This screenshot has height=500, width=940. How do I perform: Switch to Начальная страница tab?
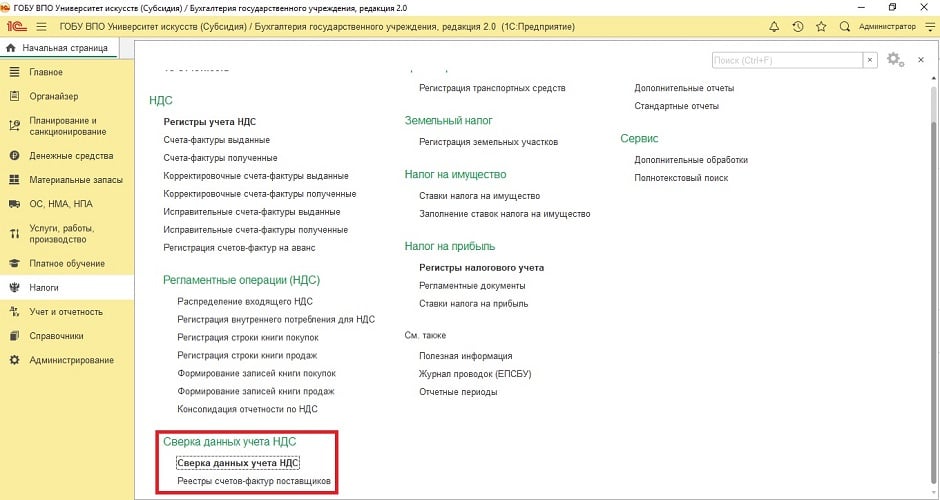click(60, 47)
